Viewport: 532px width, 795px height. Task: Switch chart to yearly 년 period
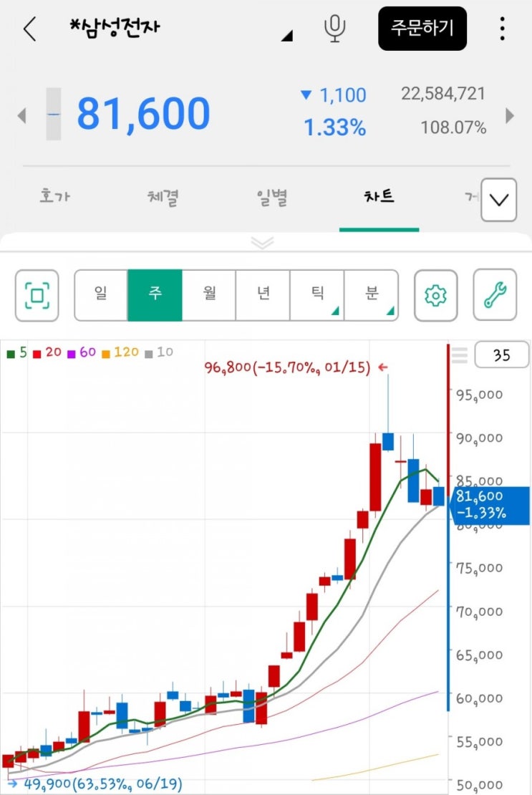[263, 295]
